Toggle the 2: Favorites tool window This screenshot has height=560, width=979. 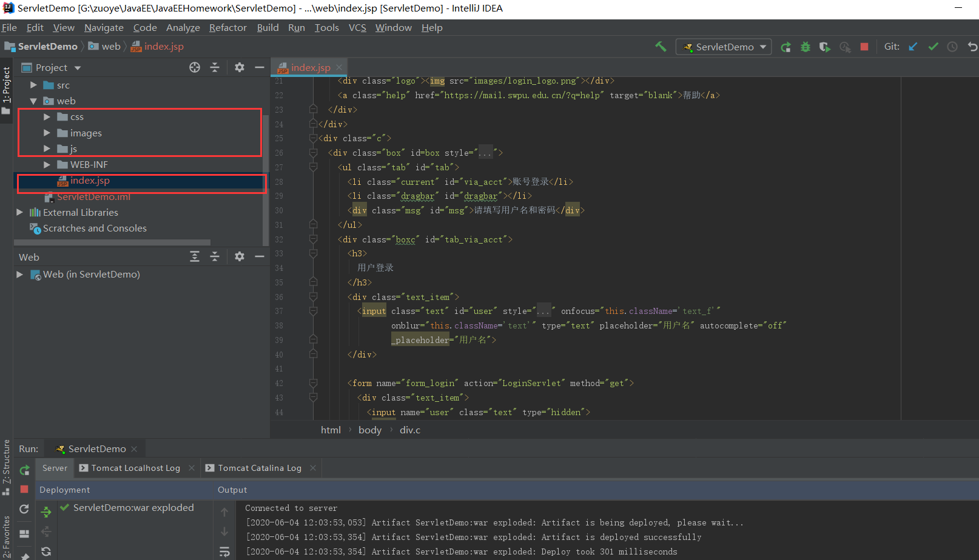click(x=6, y=536)
